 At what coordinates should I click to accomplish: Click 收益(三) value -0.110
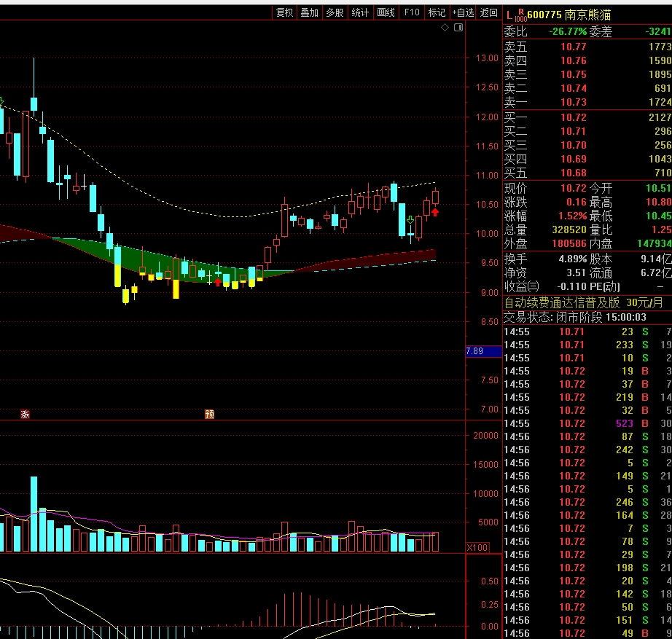tap(571, 287)
